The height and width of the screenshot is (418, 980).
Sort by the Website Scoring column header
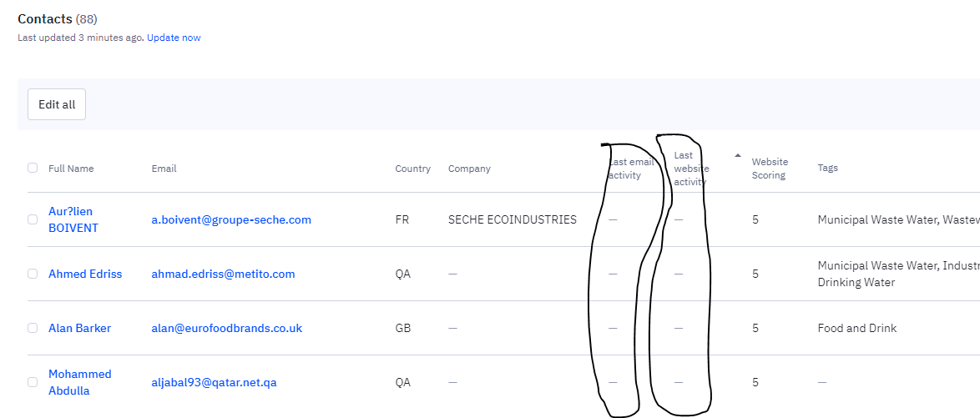click(x=770, y=168)
